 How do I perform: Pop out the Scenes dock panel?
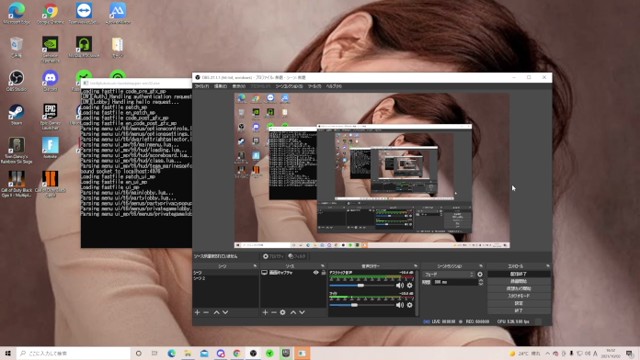(x=255, y=266)
